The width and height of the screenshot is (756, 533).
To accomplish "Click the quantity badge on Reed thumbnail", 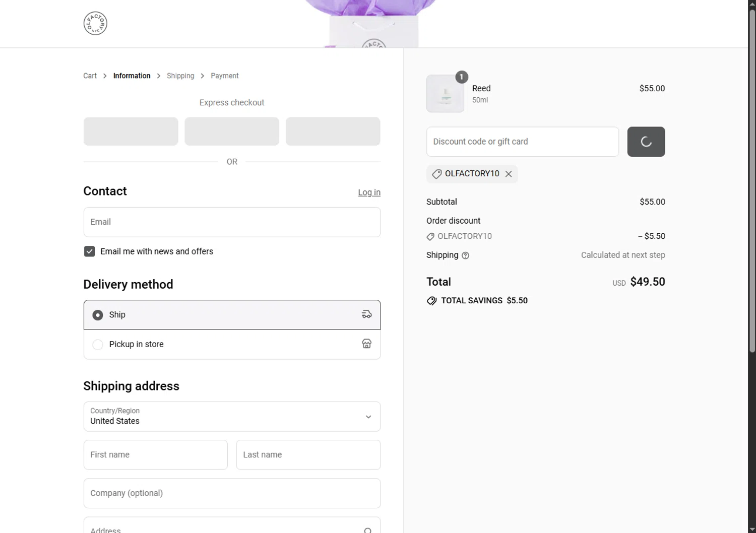I will click(462, 77).
